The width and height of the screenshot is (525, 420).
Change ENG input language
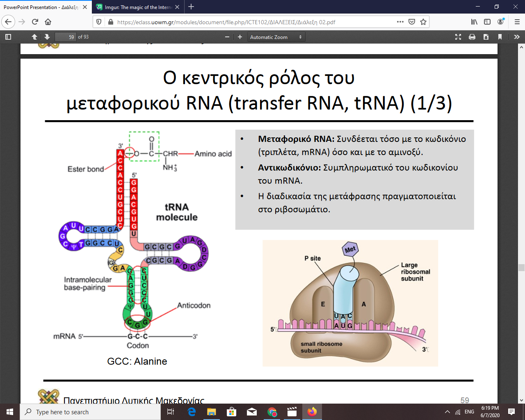pos(470,412)
